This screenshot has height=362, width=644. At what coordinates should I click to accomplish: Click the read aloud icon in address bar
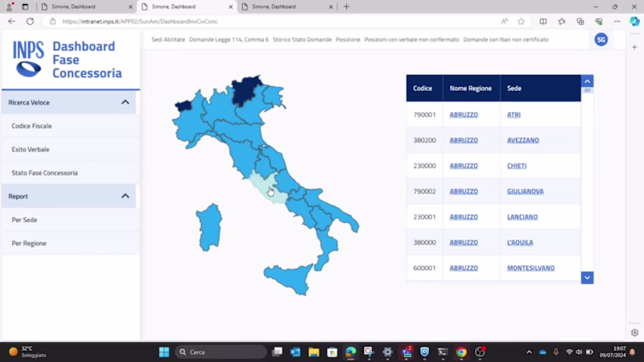click(504, 22)
